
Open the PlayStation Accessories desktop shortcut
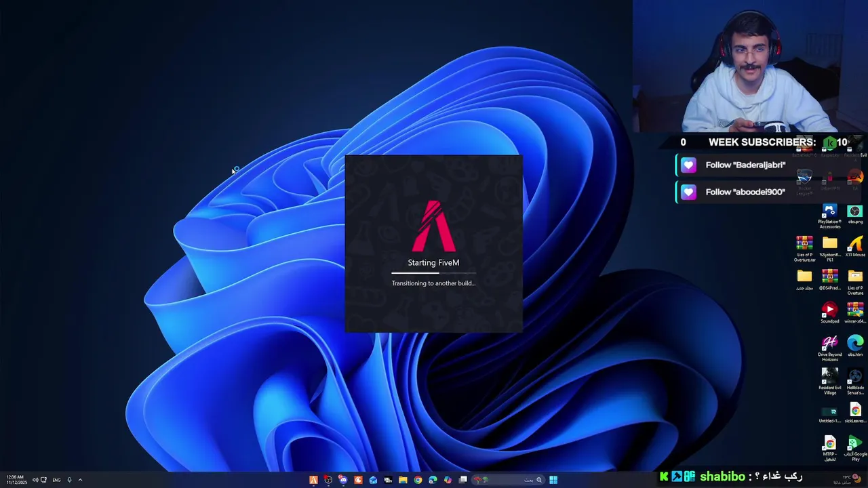coord(829,216)
